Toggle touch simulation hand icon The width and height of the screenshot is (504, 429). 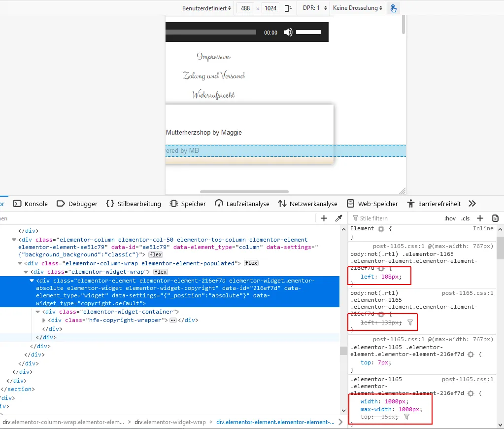(x=394, y=8)
